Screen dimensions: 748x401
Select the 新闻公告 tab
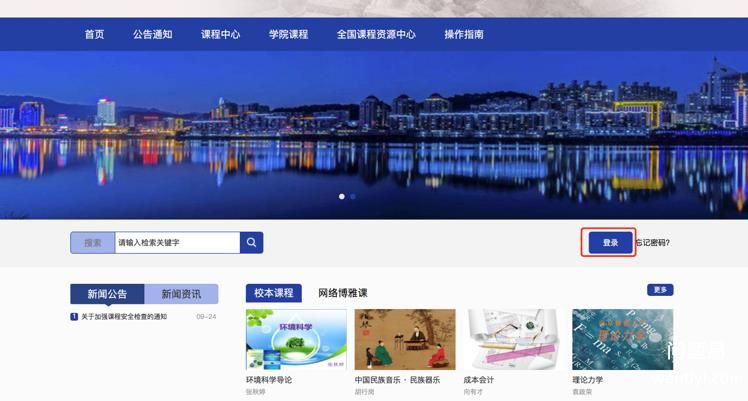pos(107,294)
